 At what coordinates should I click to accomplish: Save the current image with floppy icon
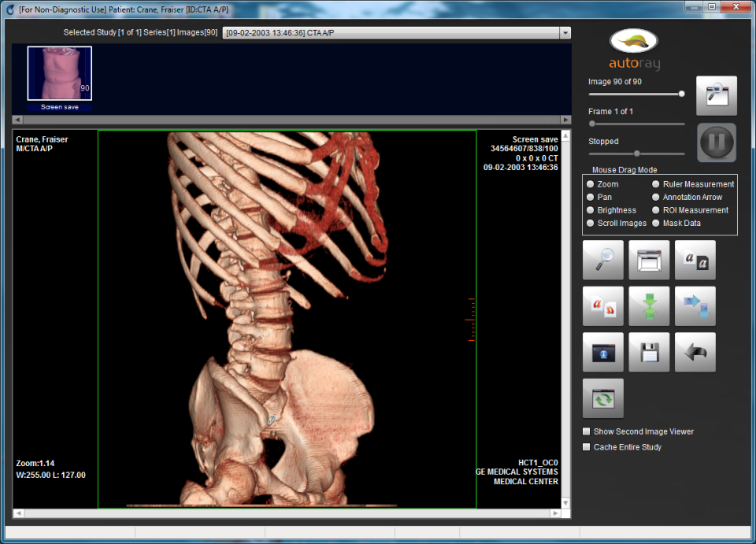point(648,352)
